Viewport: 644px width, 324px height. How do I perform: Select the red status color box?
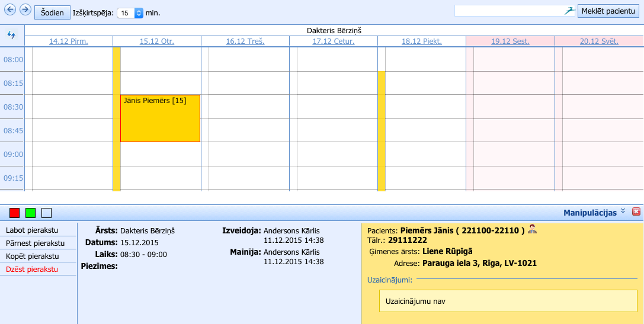pos(15,213)
